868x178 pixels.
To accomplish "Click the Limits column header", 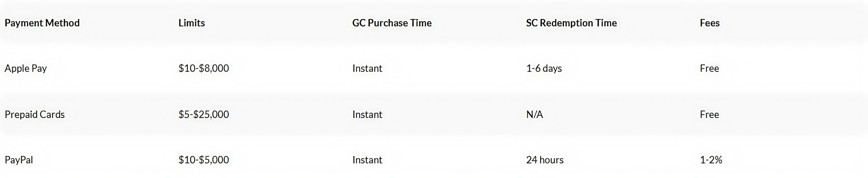I will [192, 23].
